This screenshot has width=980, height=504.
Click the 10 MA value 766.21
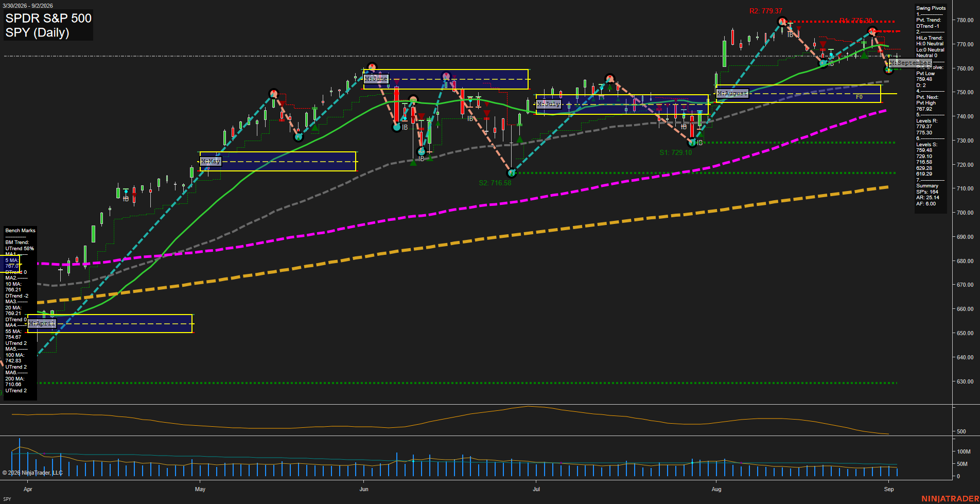pos(13,290)
